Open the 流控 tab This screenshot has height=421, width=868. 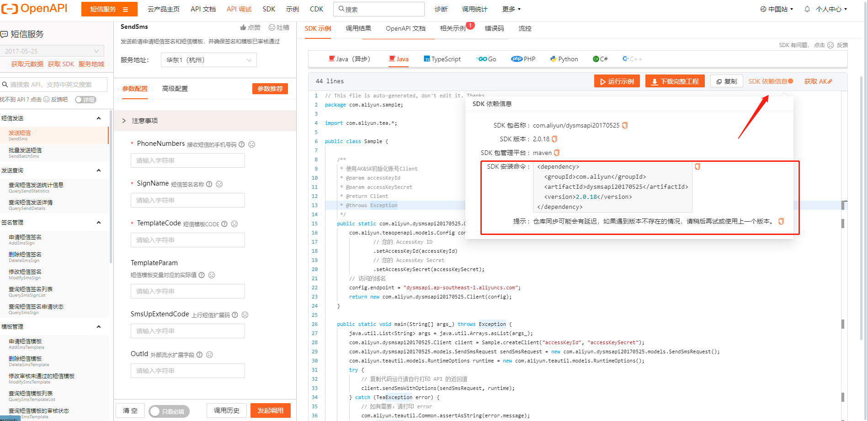525,28
